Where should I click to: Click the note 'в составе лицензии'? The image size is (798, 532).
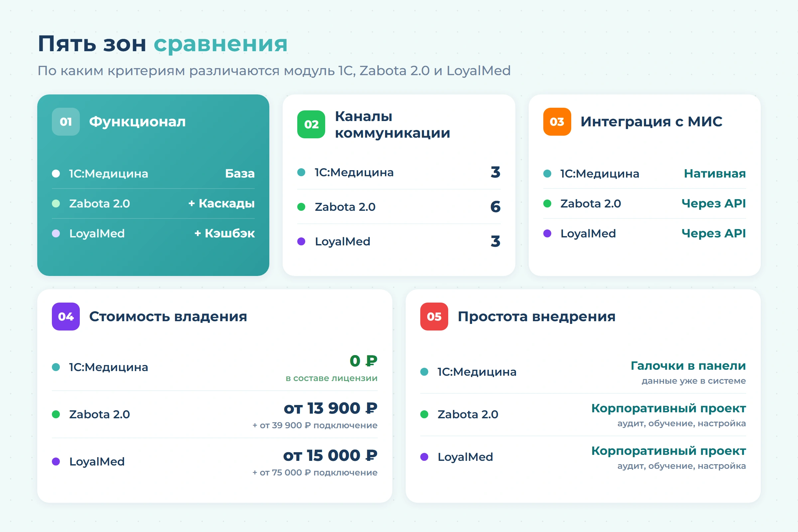point(332,378)
